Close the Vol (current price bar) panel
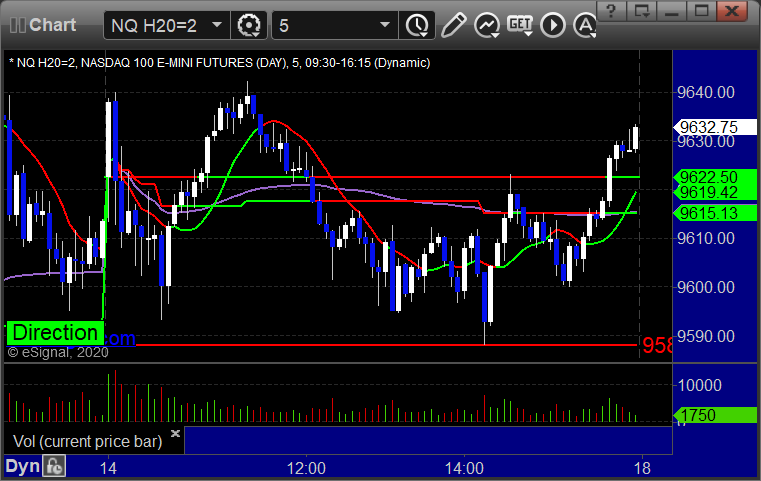Image resolution: width=761 pixels, height=481 pixels. point(175,433)
